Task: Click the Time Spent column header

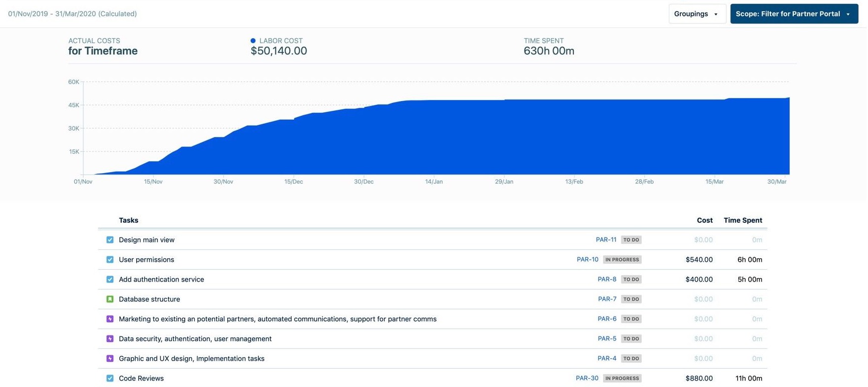Action: pyautogui.click(x=742, y=220)
